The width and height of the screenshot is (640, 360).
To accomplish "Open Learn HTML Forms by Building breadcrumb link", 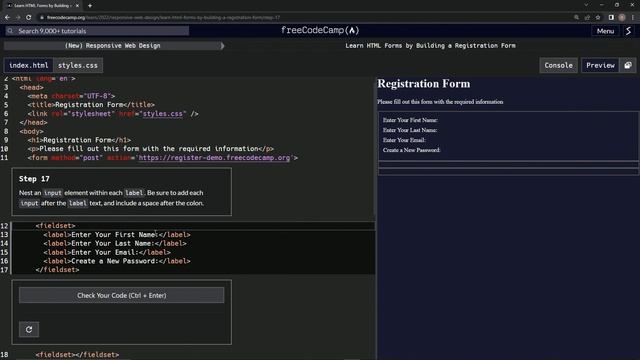I will (430, 46).
